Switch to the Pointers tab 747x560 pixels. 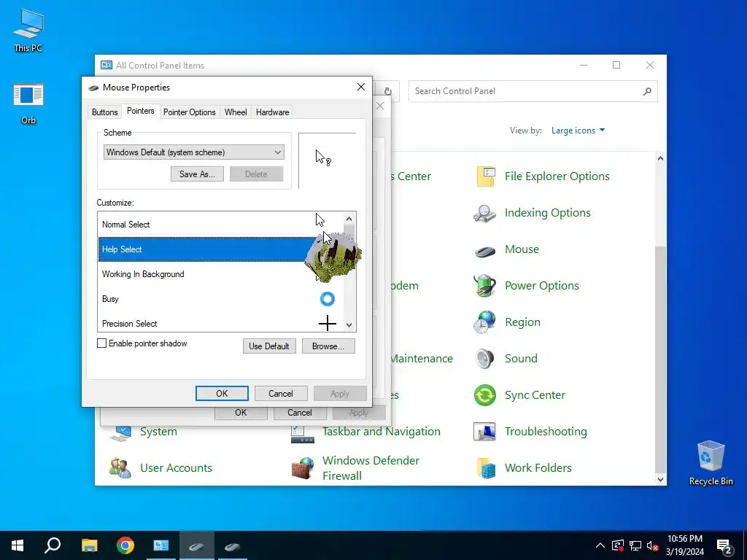coord(141,111)
